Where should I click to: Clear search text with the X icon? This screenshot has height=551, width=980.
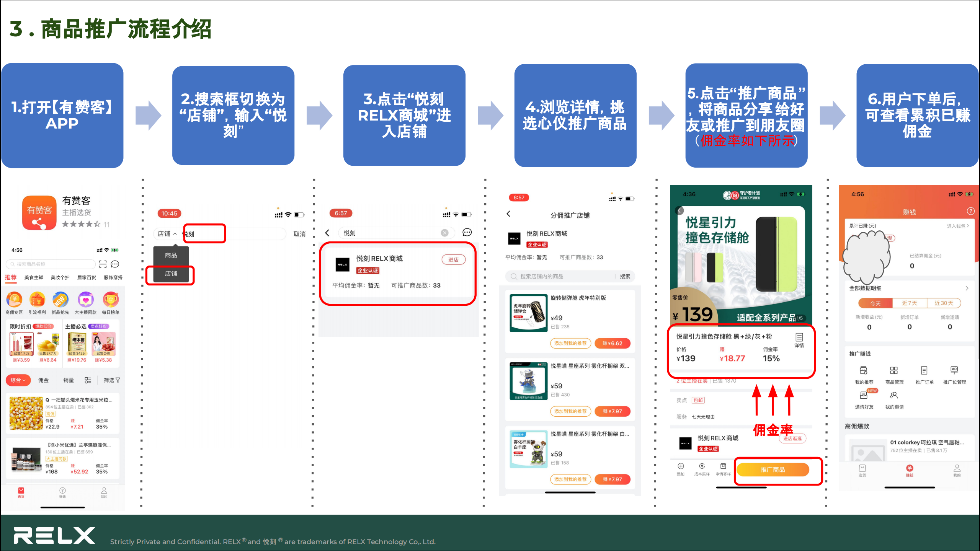pyautogui.click(x=444, y=233)
